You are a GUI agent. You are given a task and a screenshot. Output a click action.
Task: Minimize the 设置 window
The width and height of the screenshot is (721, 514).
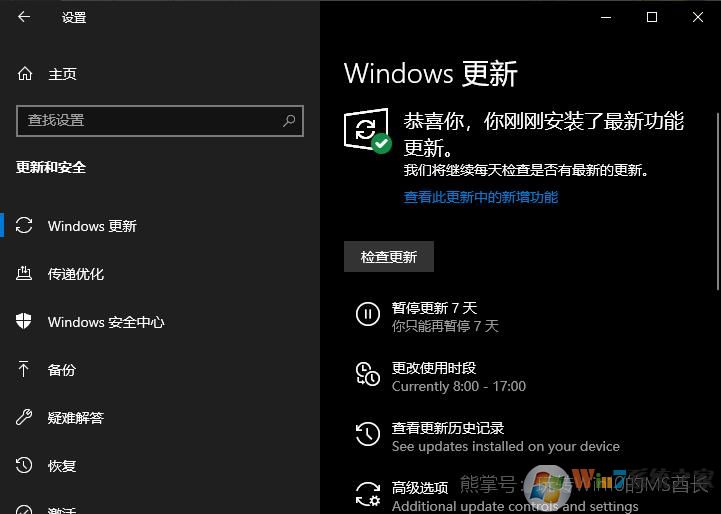[606, 17]
